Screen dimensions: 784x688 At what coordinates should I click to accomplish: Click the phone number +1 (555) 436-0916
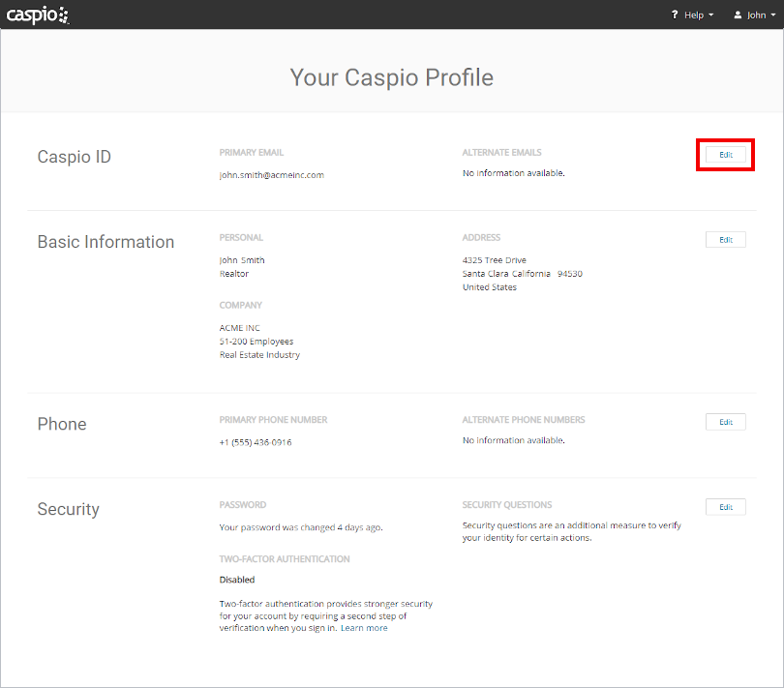click(x=255, y=442)
